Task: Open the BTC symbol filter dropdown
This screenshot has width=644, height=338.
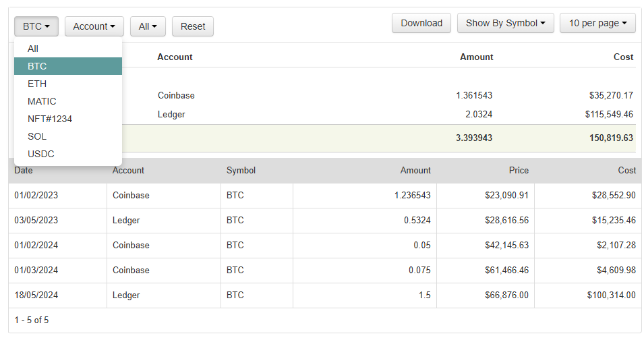Action: point(36,26)
